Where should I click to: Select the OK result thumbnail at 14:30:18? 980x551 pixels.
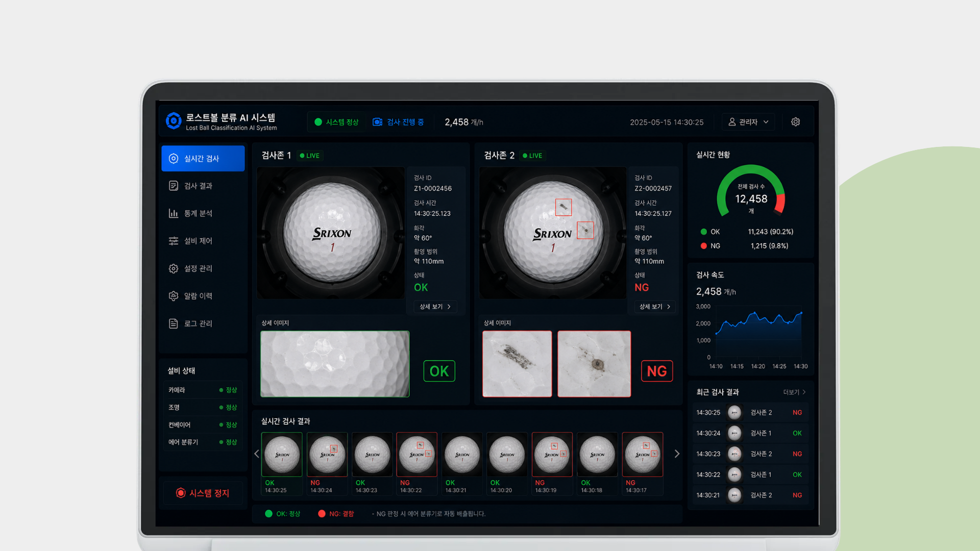click(597, 463)
